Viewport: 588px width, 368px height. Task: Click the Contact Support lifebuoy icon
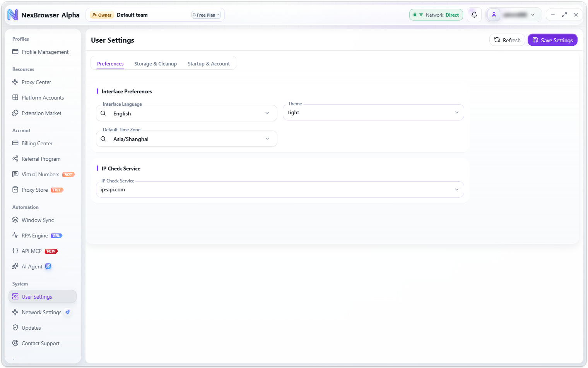(x=15, y=343)
